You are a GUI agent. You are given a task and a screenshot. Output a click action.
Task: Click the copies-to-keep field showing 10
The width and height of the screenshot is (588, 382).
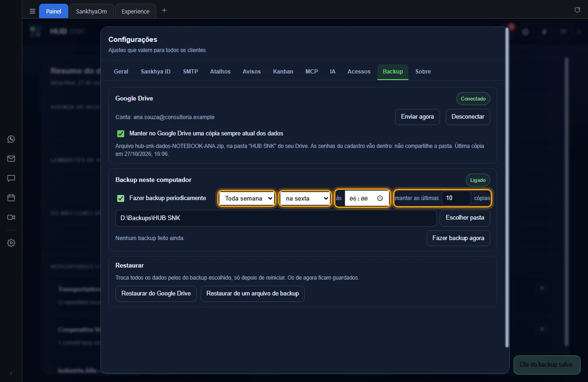[456, 198]
